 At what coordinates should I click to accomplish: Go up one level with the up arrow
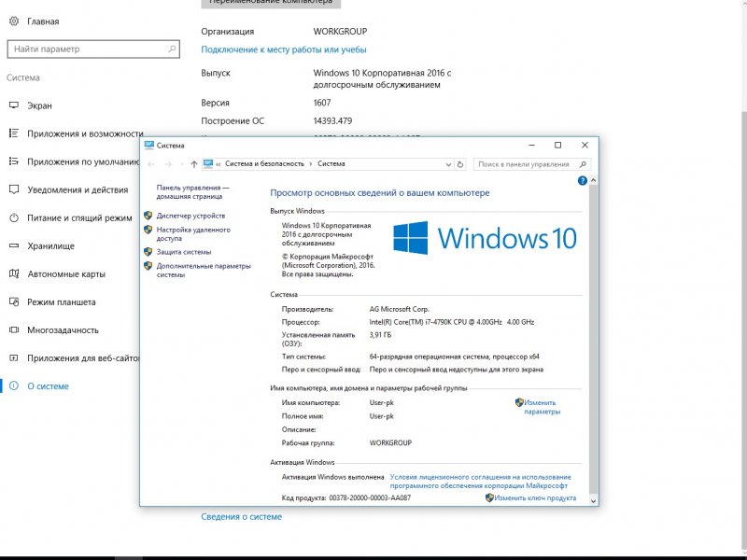click(194, 164)
